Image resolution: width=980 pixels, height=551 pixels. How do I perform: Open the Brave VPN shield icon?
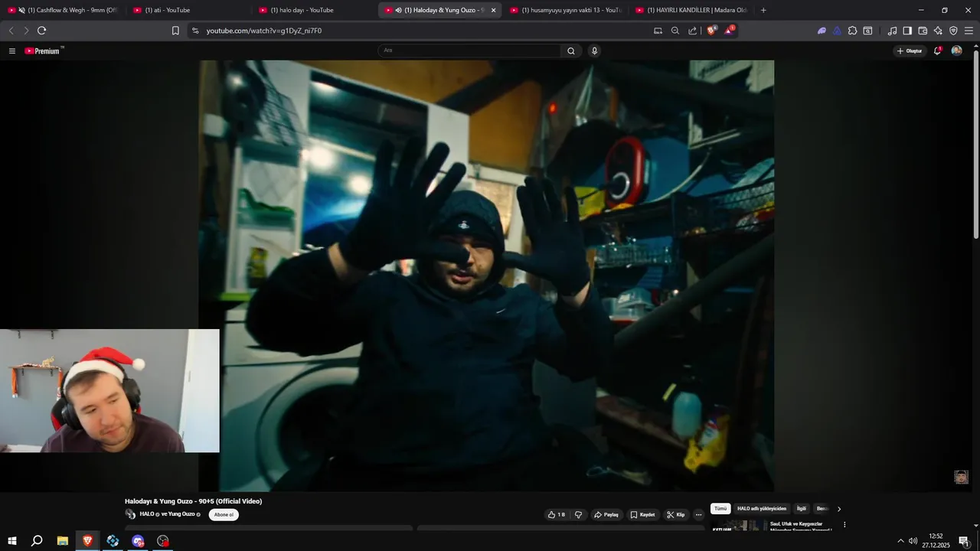(x=953, y=31)
